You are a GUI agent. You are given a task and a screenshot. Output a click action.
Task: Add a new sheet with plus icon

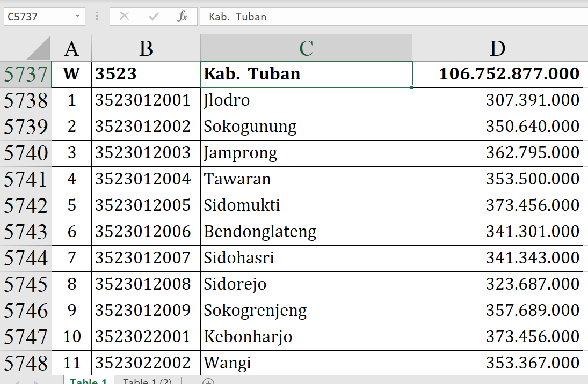click(208, 381)
